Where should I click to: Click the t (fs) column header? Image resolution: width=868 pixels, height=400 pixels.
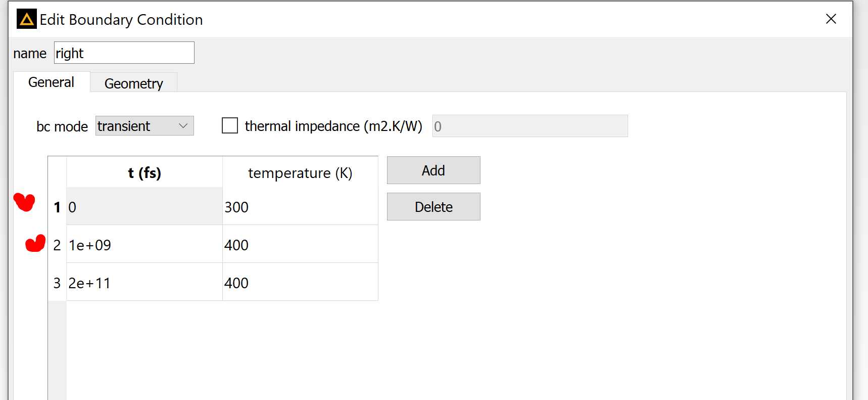(144, 172)
